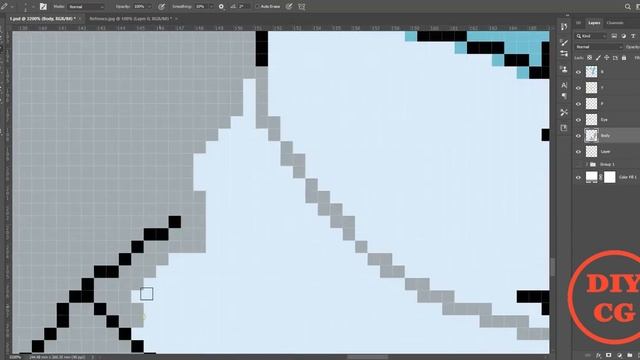Open the layer filter Kind dropdown
640x360 pixels.
coord(592,36)
